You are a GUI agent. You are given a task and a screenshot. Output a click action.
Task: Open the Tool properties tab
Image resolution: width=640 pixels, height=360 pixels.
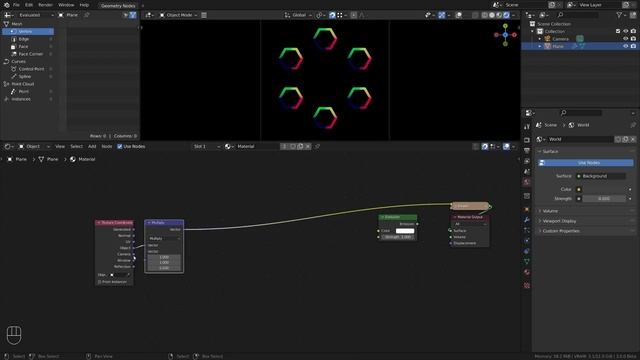pyautogui.click(x=527, y=127)
